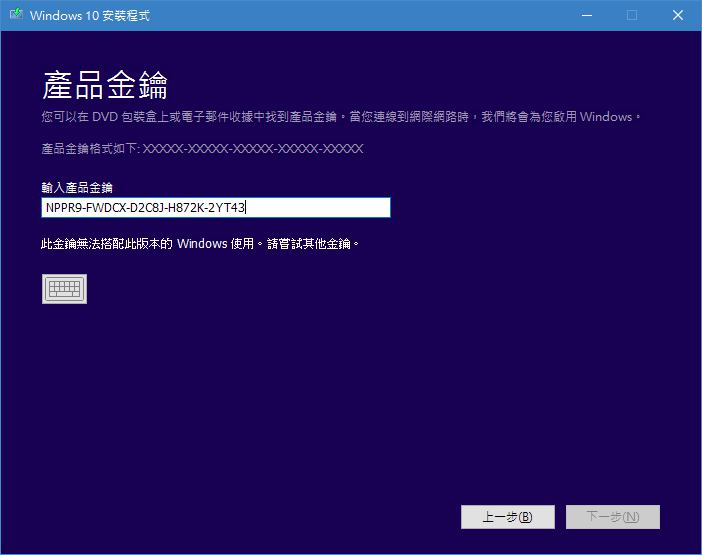Close the Windows 10 setup window
The image size is (702, 555).
[678, 15]
